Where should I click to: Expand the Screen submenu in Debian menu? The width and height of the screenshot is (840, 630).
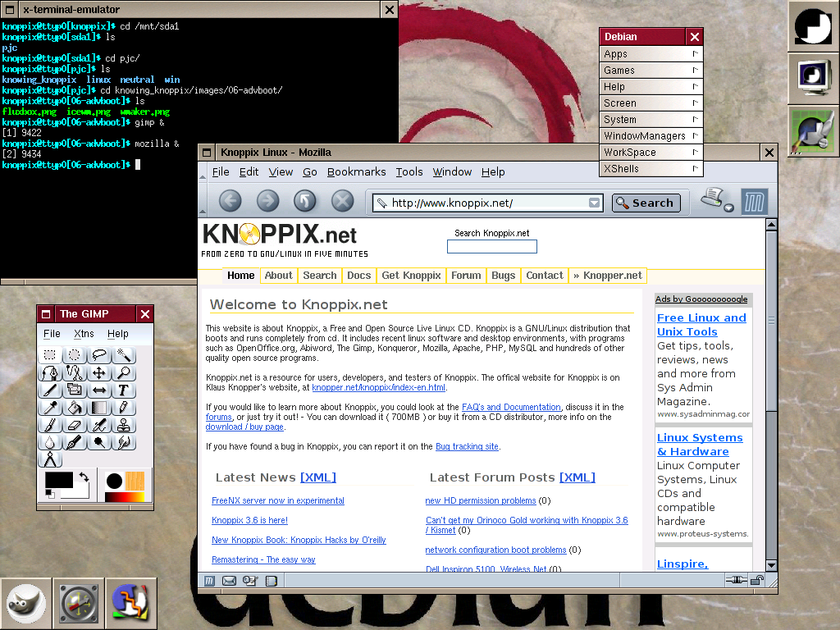coord(651,103)
